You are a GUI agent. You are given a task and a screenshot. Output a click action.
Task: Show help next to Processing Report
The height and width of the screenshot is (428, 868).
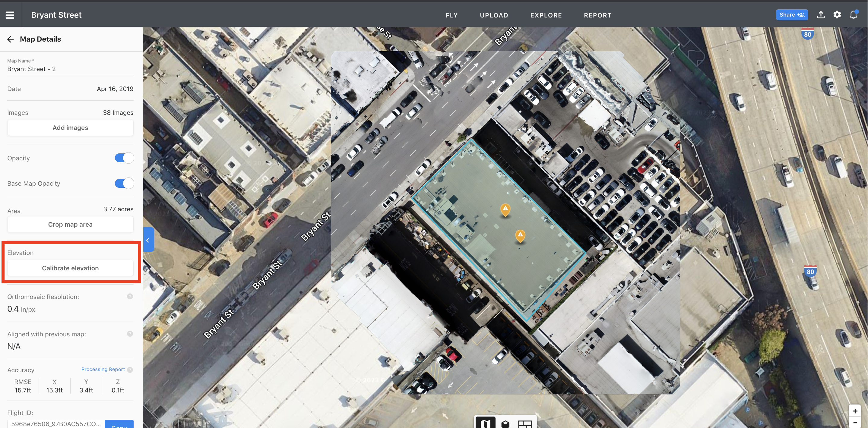click(x=130, y=370)
